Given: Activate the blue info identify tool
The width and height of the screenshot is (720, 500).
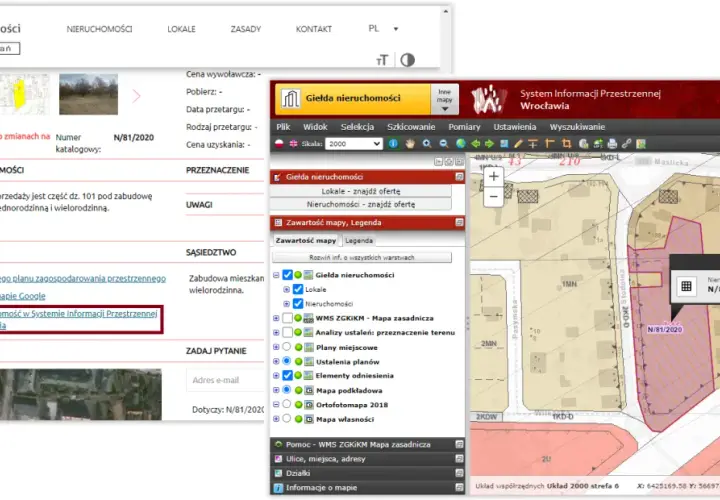Looking at the screenshot, I should (393, 144).
